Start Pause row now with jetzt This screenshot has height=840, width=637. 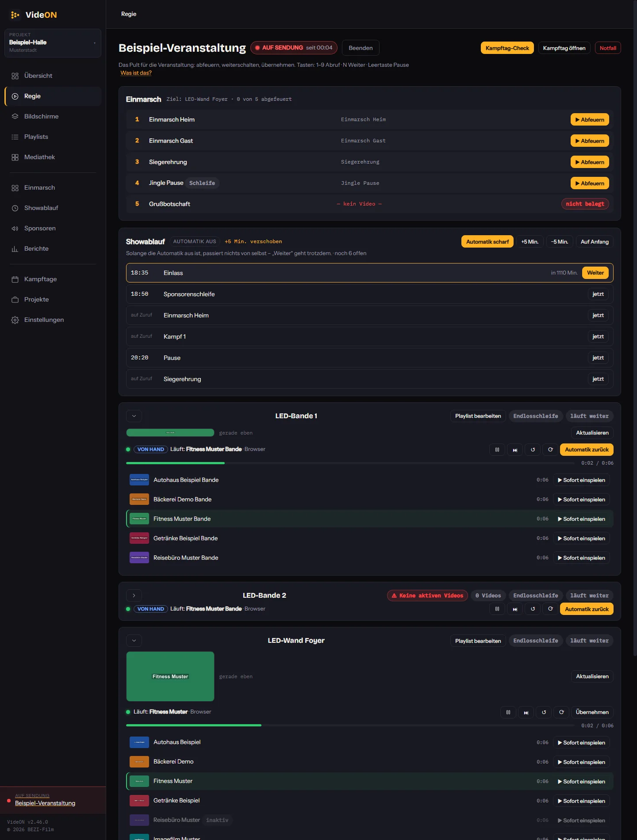click(x=598, y=358)
